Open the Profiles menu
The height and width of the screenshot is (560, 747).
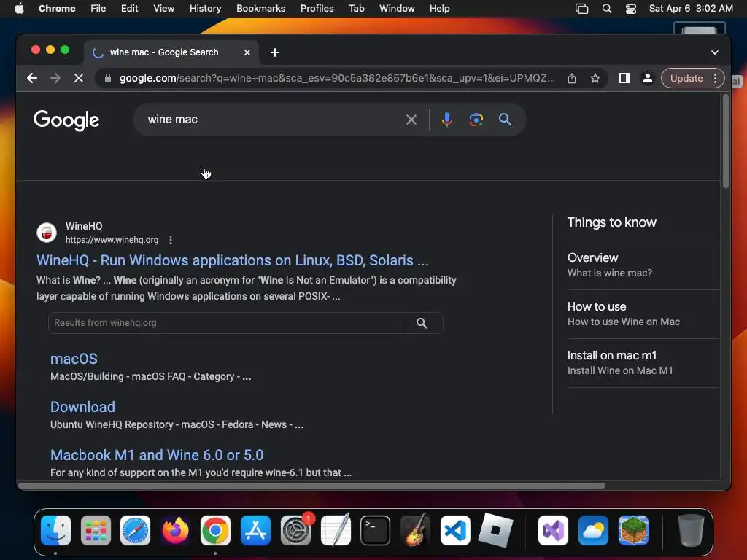pyautogui.click(x=317, y=9)
